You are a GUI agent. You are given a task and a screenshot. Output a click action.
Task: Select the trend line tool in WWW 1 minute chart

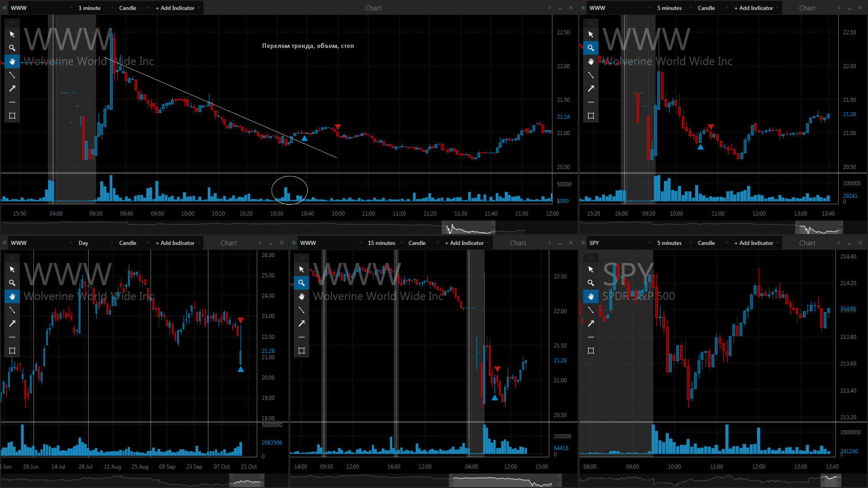coord(12,75)
